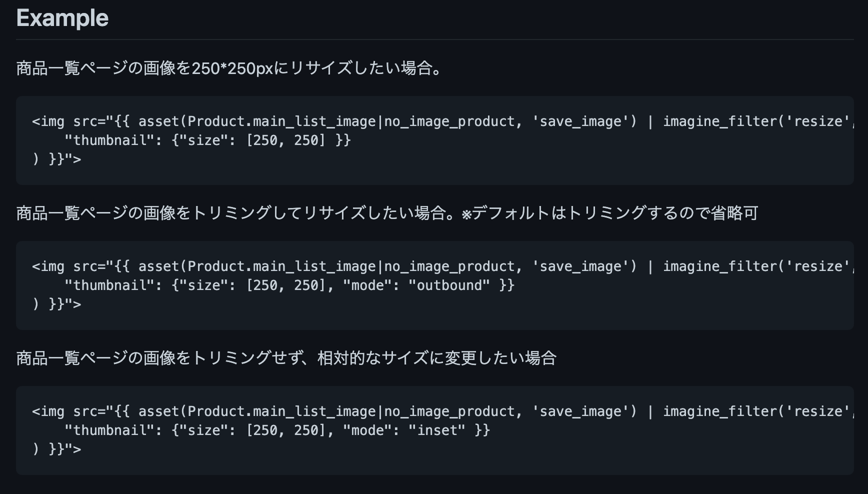Screen dimensions: 868x494
Task: Click the "mode" key in the second code block
Action: [x=367, y=285]
